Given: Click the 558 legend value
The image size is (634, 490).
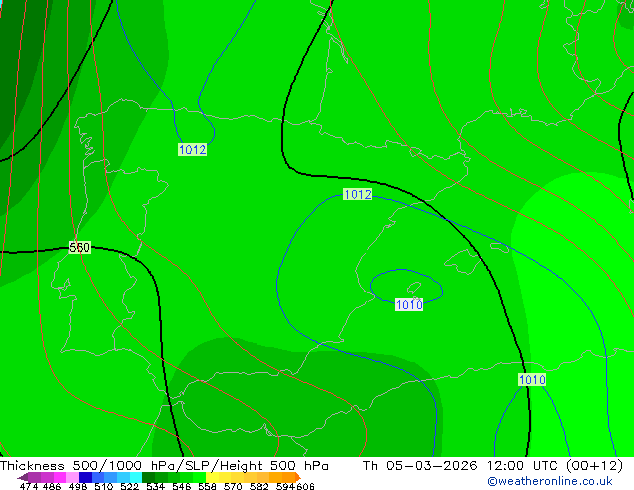Looking at the screenshot, I should click(x=207, y=486).
